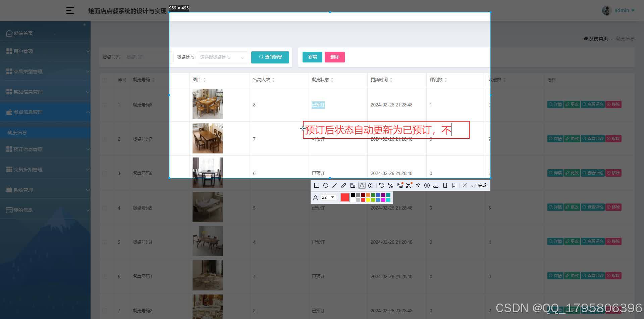Expand the 我的信息 sidebar chevron
This screenshot has height=319, width=644.
[88, 210]
